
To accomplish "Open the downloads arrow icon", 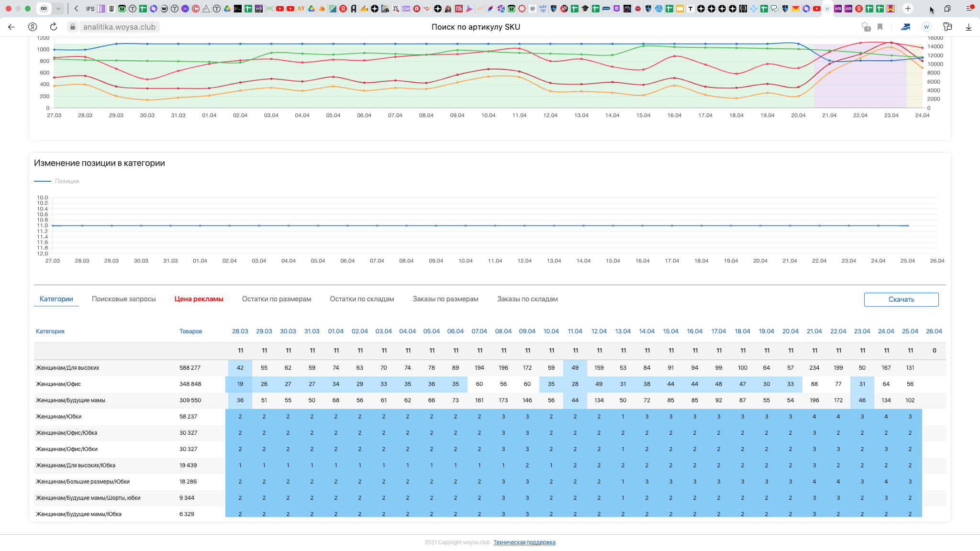I will 969,27.
